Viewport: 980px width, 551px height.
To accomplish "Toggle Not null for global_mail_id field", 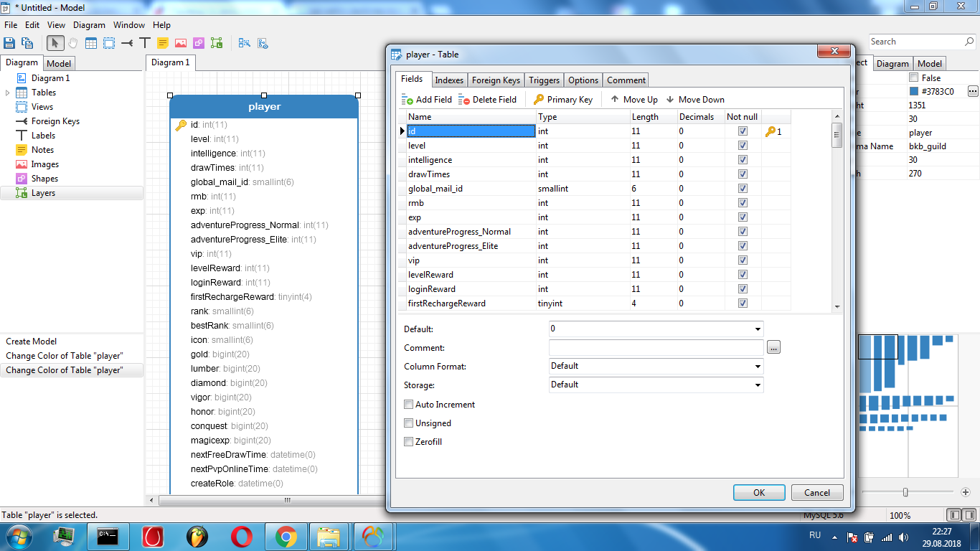I will 743,189.
